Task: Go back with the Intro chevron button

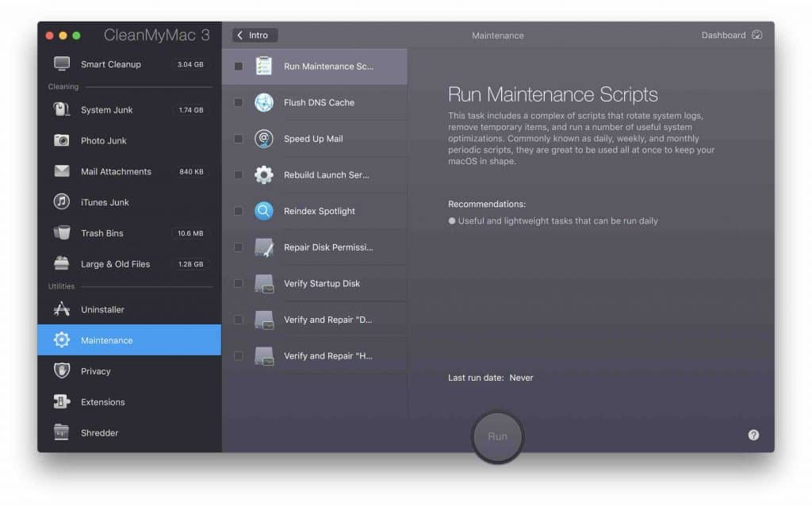Action: click(x=255, y=35)
